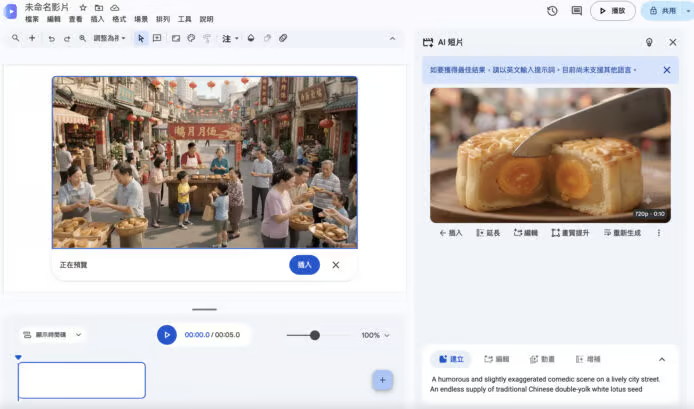Add new scene with plus button
Screen dimensions: 694x409
tap(382, 380)
